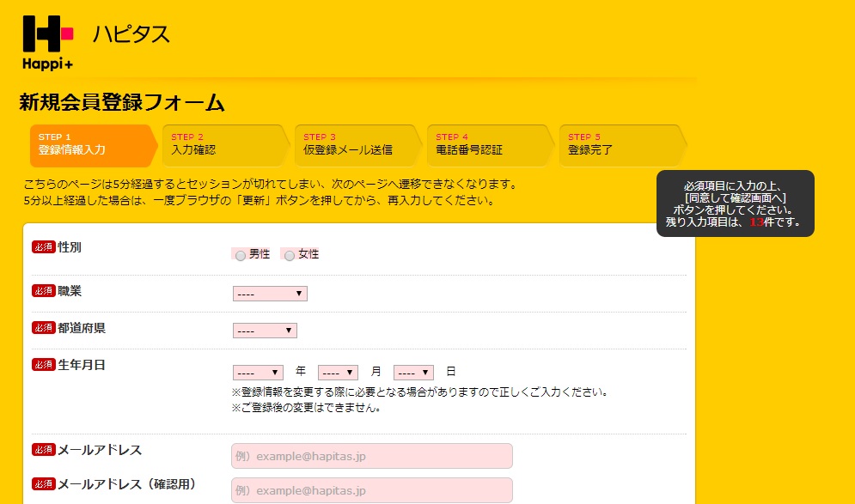Image resolution: width=855 pixels, height=504 pixels.
Task: Click the 必須 badge beside 生年月日
Action: pos(44,365)
